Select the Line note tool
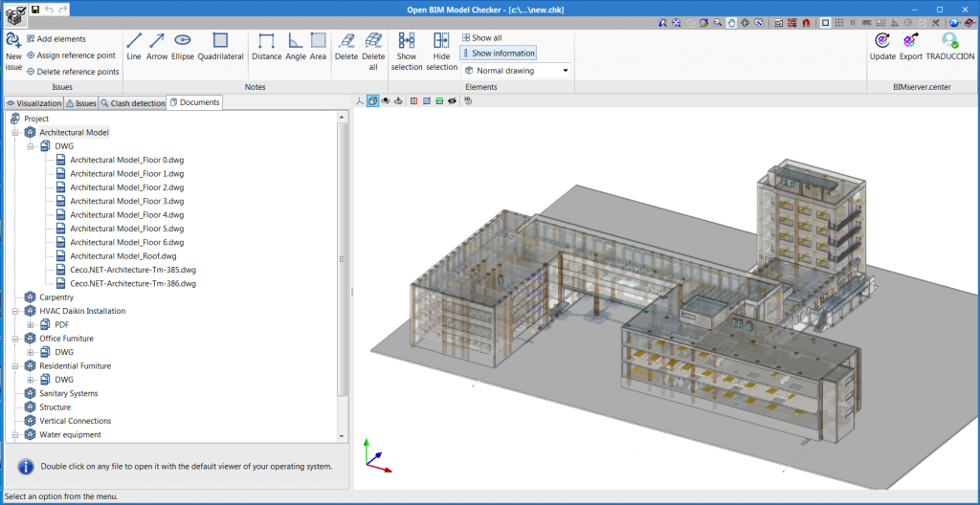The width and height of the screenshot is (980, 505). pos(134,46)
